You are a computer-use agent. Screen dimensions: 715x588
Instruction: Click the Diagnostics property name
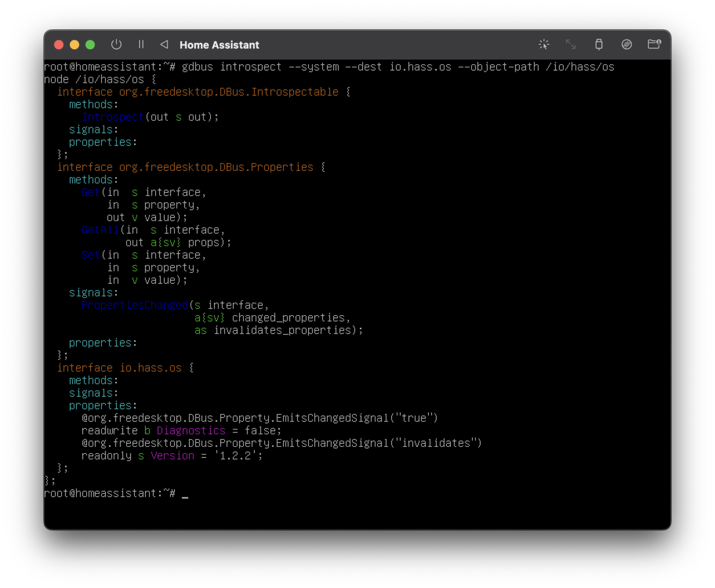point(191,431)
